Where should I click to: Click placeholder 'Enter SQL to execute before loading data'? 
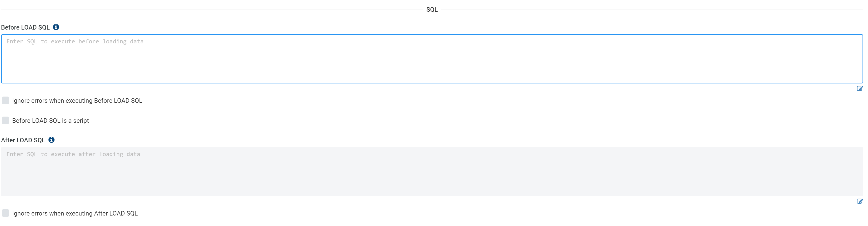coord(75,41)
